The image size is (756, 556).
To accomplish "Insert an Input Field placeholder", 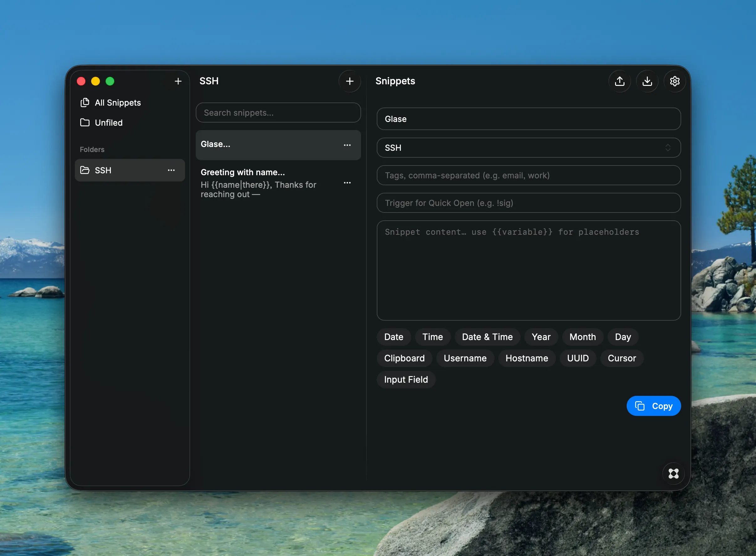I will (x=406, y=380).
